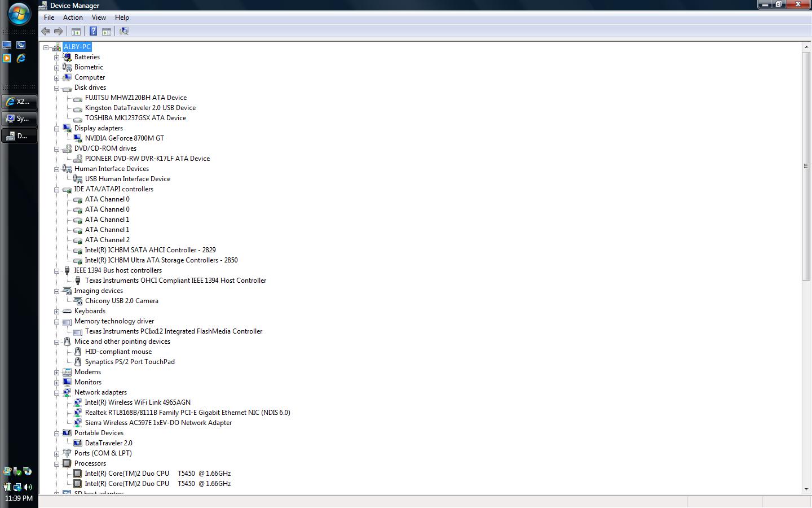Viewport: 812px width, 508px height.
Task: Click the scrollbar up arrow
Action: [x=806, y=47]
